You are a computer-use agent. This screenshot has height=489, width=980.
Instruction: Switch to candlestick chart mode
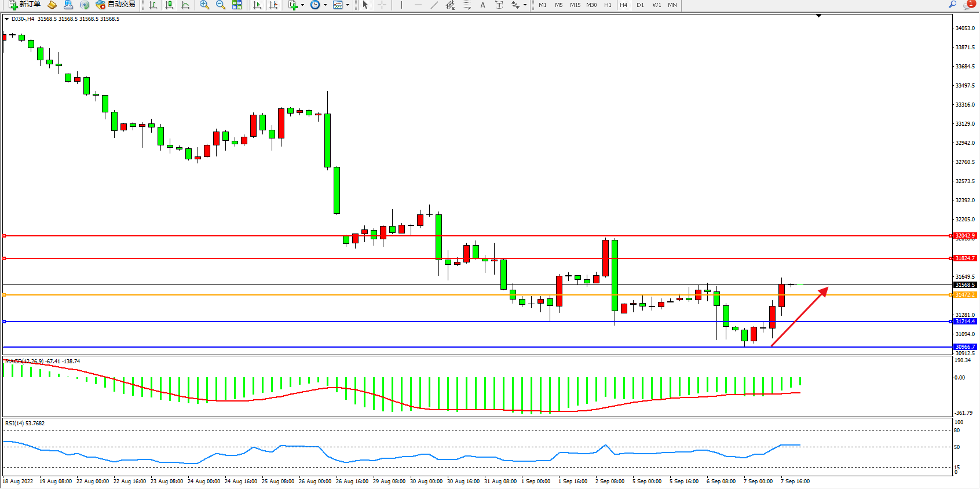pos(169,5)
